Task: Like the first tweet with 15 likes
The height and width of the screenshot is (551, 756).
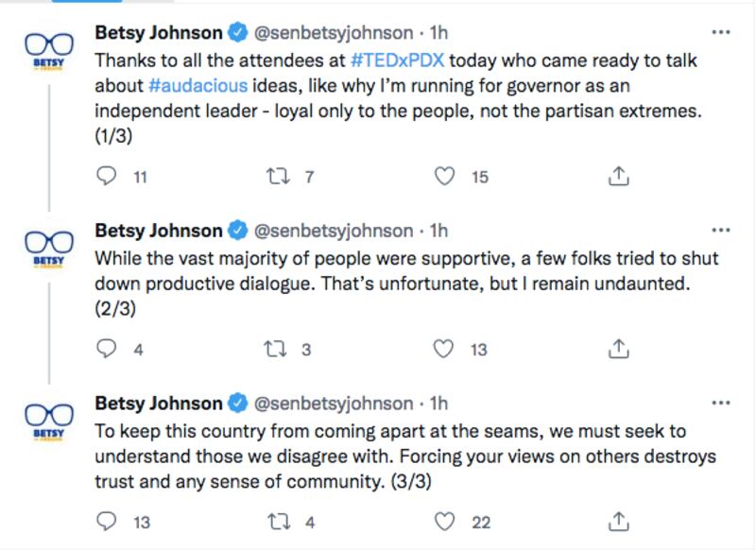Action: click(x=444, y=177)
